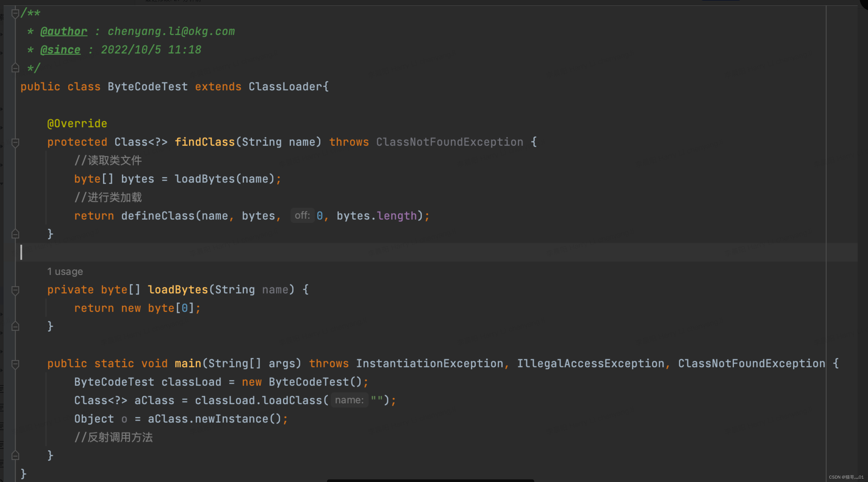The width and height of the screenshot is (868, 482).
Task: Click the ClassLoader superclass name
Action: pos(285,87)
